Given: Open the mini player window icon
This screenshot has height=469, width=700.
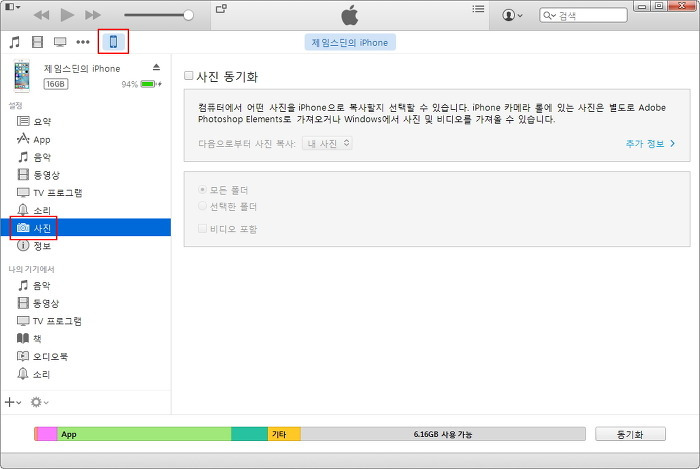Looking at the screenshot, I should pyautogui.click(x=221, y=8).
